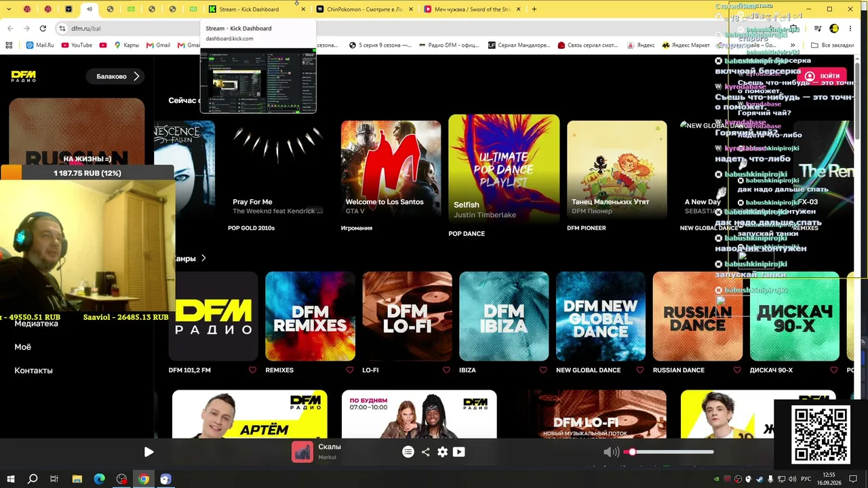Open the DFM NEW GLOBAL DANCE tile
Screen dimensions: 868x488
click(x=601, y=317)
